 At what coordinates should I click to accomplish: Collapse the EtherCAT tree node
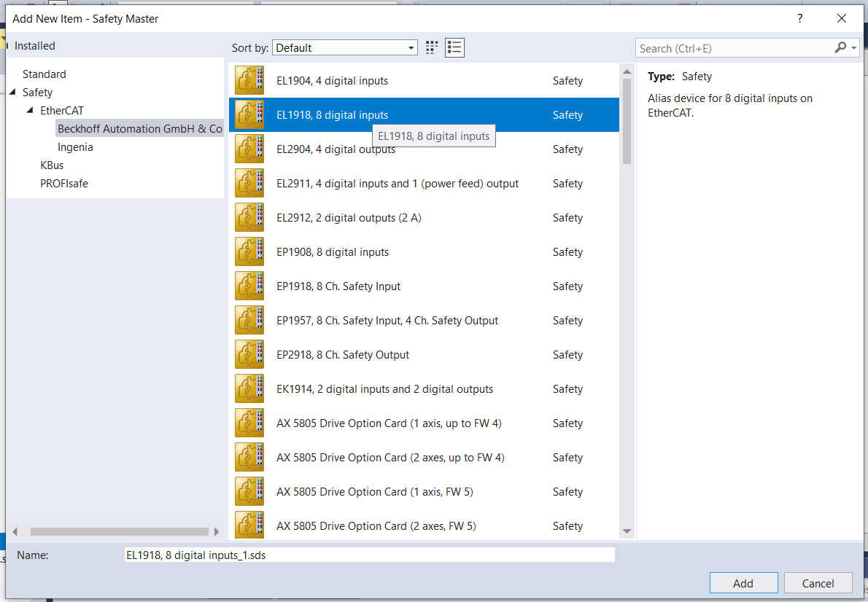(30, 111)
